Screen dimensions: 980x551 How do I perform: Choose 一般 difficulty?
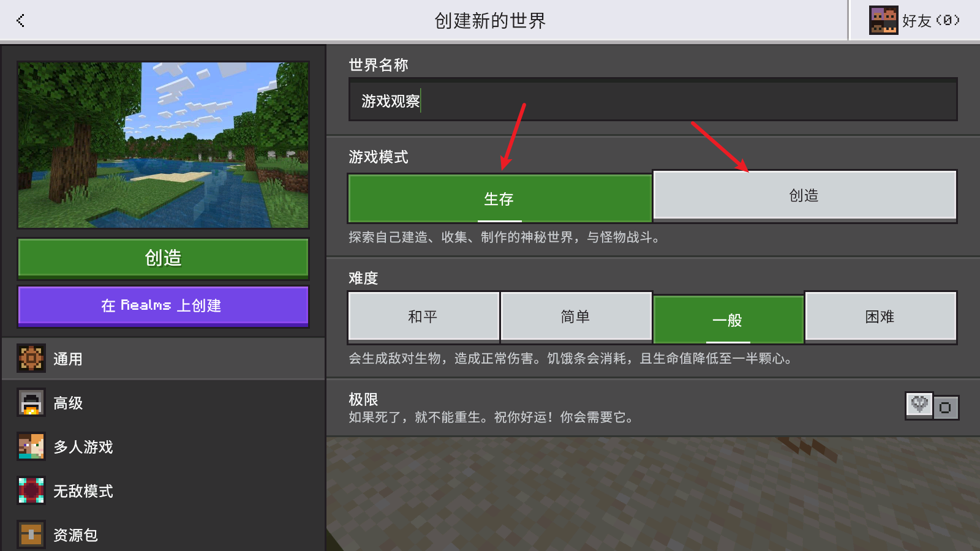tap(728, 320)
